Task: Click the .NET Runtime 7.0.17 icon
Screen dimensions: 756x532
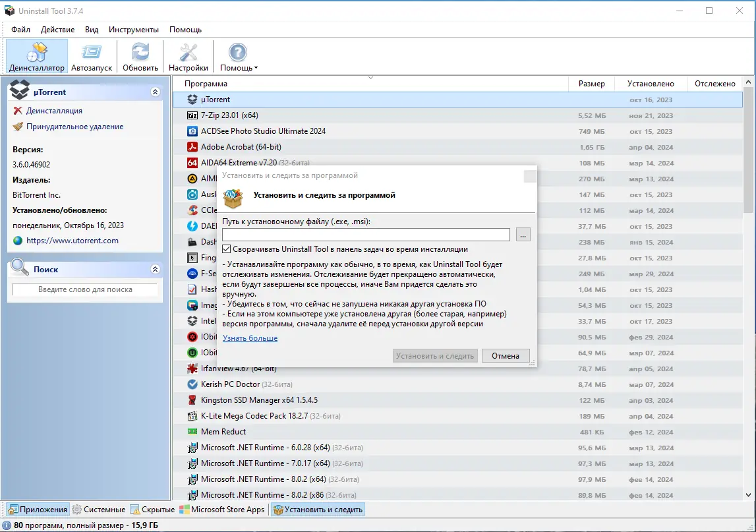Action: [192, 463]
